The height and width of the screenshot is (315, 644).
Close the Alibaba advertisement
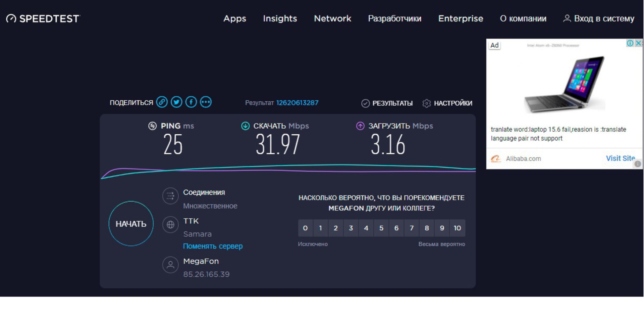tap(639, 43)
